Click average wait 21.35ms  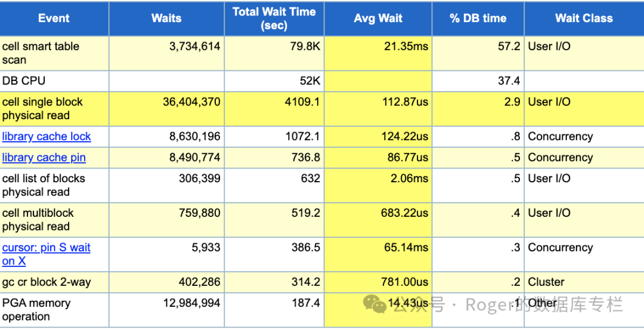pos(406,46)
